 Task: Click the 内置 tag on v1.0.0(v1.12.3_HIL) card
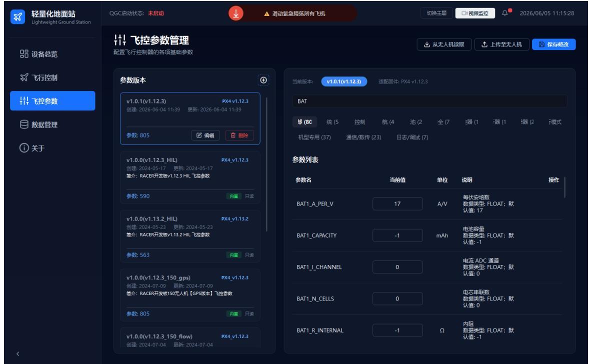pos(233,196)
